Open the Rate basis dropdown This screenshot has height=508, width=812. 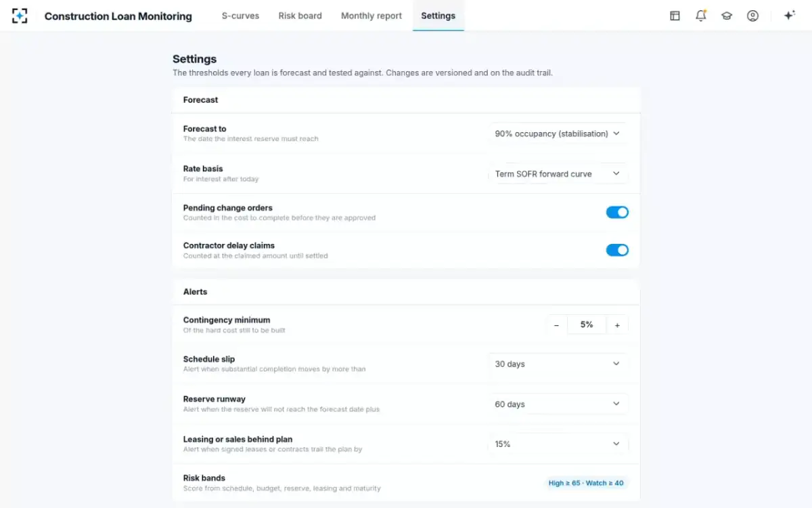click(x=558, y=173)
